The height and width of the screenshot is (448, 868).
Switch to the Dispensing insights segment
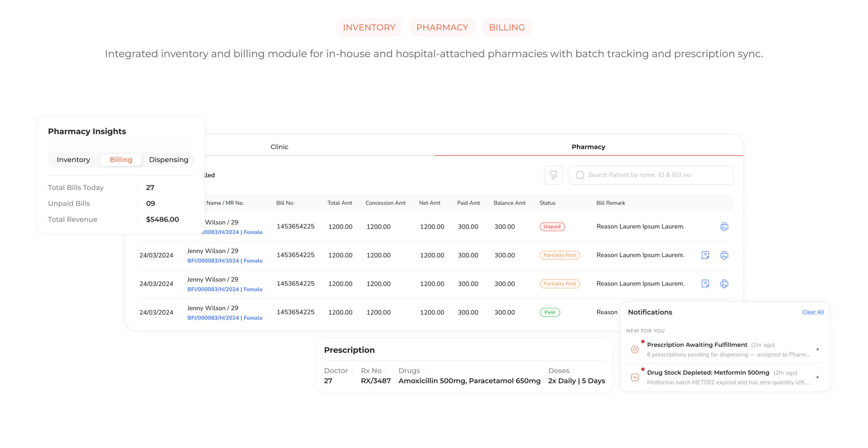click(169, 160)
